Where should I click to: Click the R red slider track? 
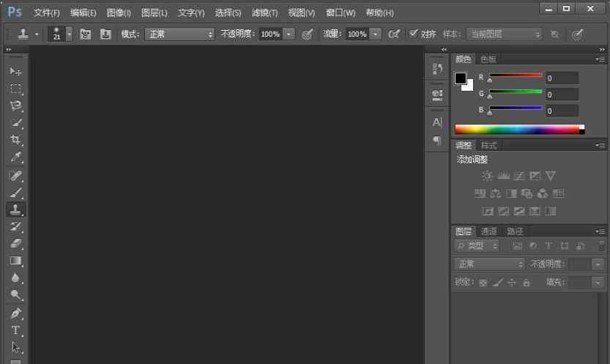tap(516, 75)
